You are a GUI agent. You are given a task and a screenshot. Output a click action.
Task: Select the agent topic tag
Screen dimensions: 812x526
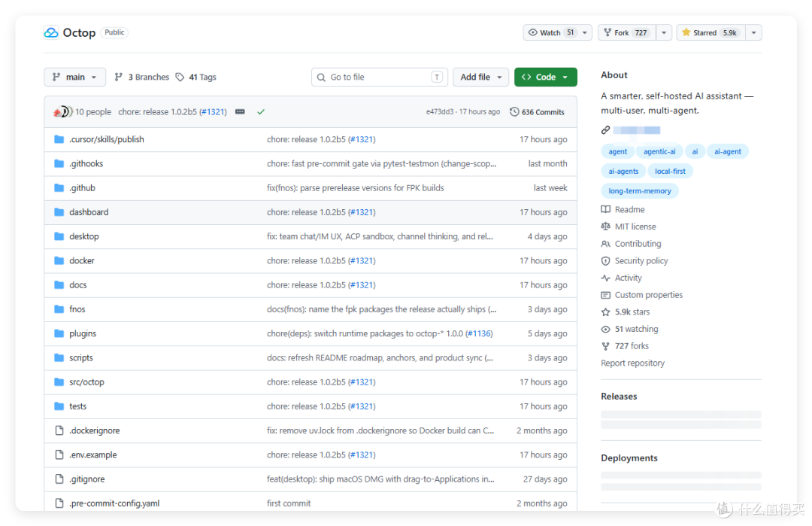pos(618,152)
